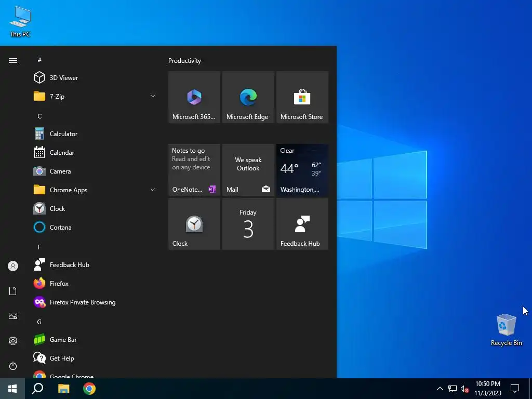This screenshot has height=399, width=532.
Task: Open the Microsoft Store tile
Action: coord(302,97)
